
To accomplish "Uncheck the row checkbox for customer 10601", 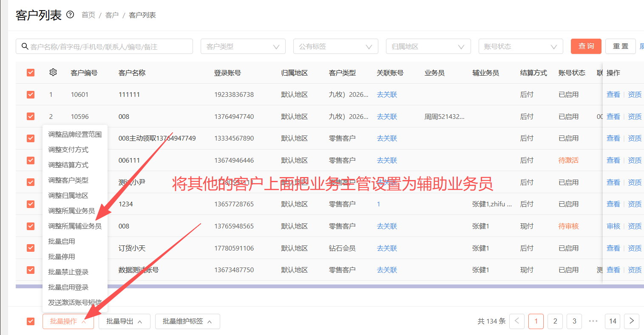I will tap(31, 94).
